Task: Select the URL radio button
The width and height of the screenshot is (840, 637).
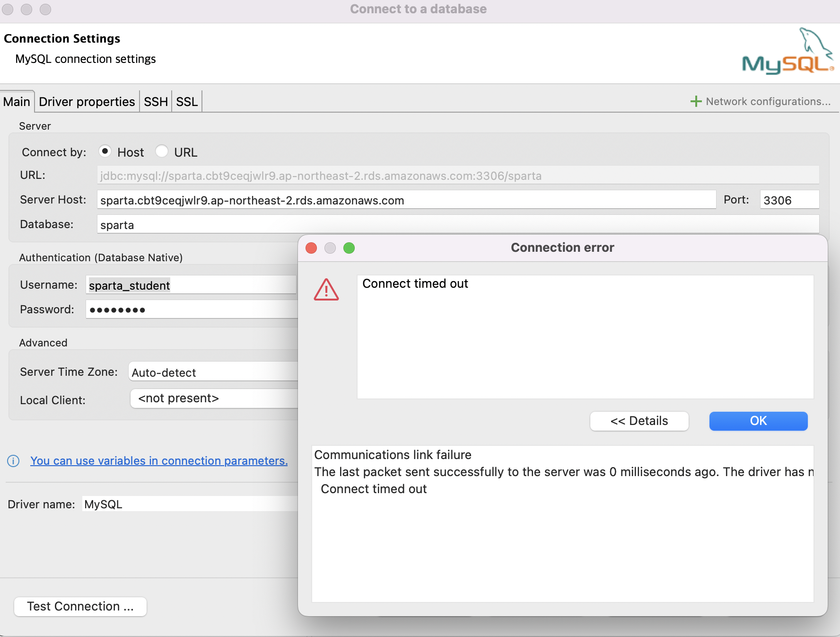Action: pos(162,151)
